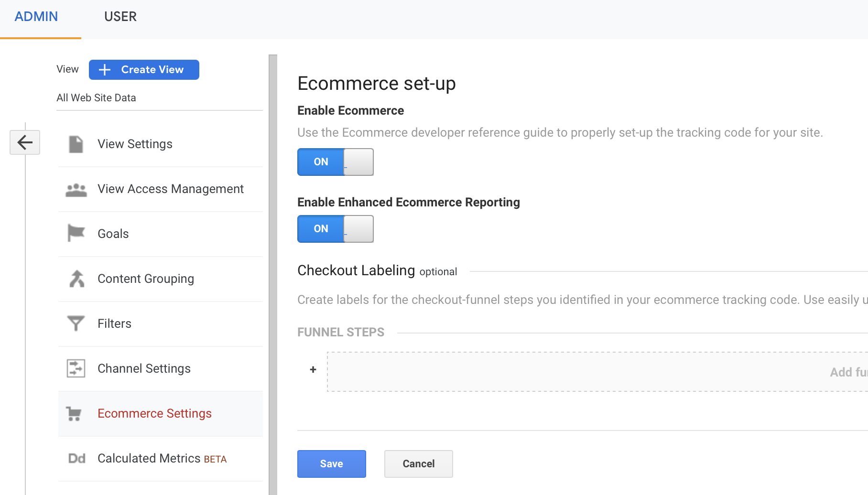Open the Create View control

click(x=143, y=69)
